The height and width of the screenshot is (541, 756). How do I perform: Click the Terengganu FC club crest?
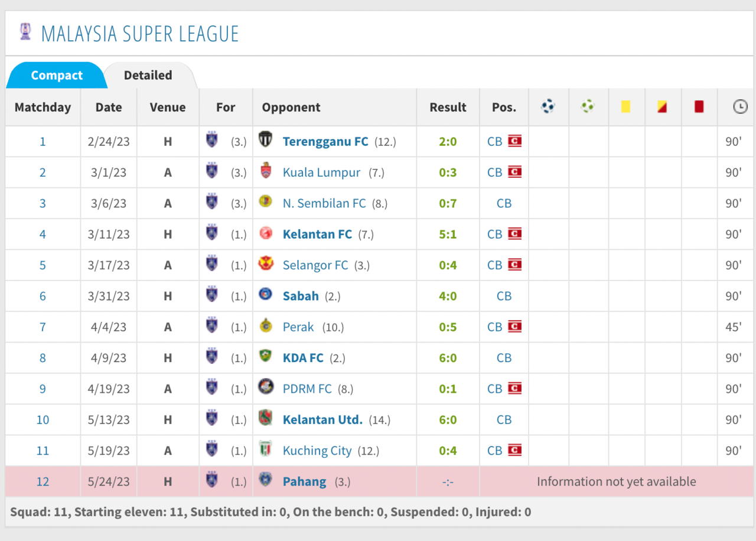point(266,141)
